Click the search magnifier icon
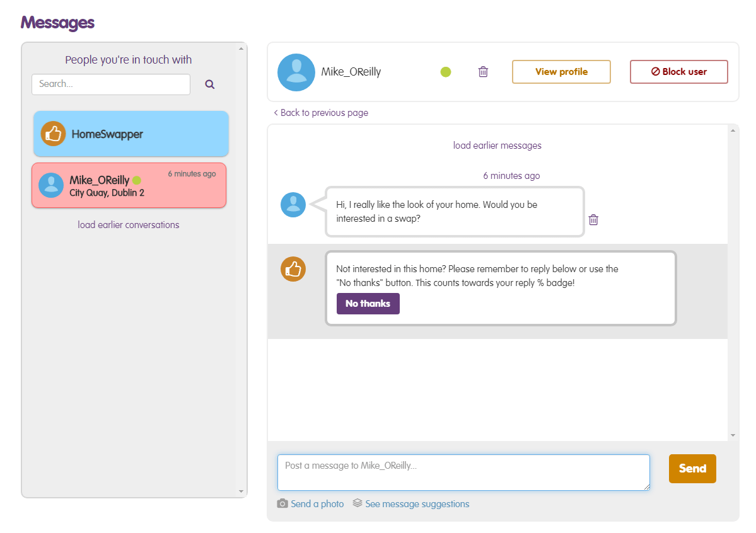The image size is (756, 533). tap(210, 84)
